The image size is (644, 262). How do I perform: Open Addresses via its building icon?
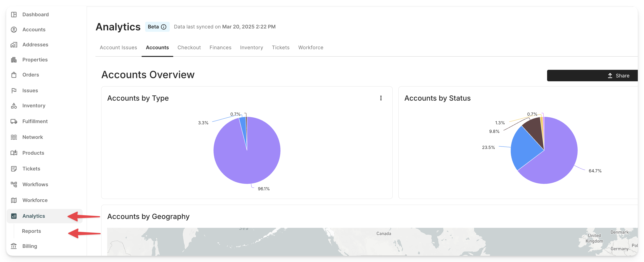(14, 45)
